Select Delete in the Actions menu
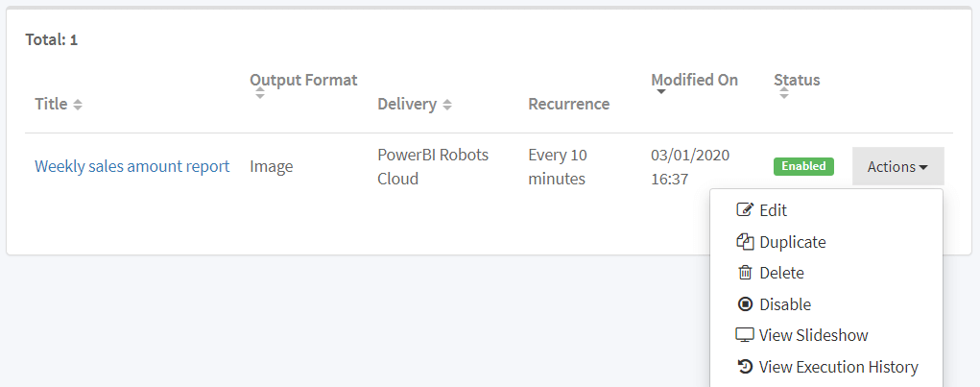Screen dimensions: 980x387 781,273
